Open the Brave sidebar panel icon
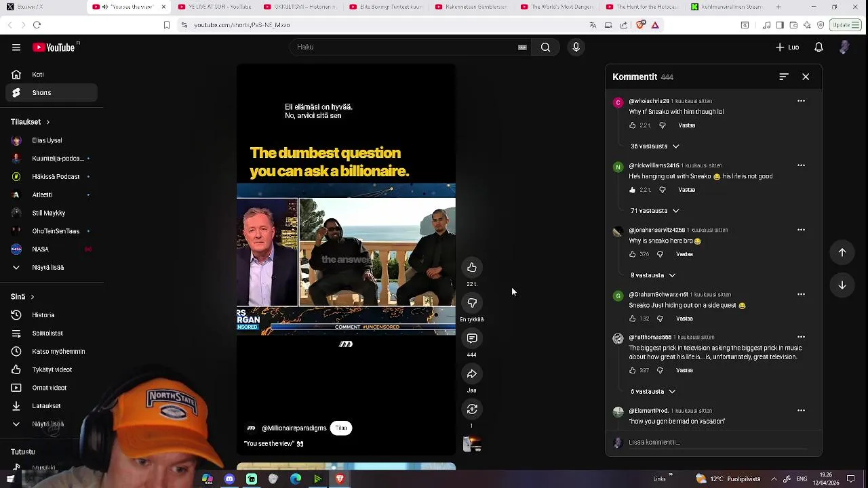 (780, 25)
